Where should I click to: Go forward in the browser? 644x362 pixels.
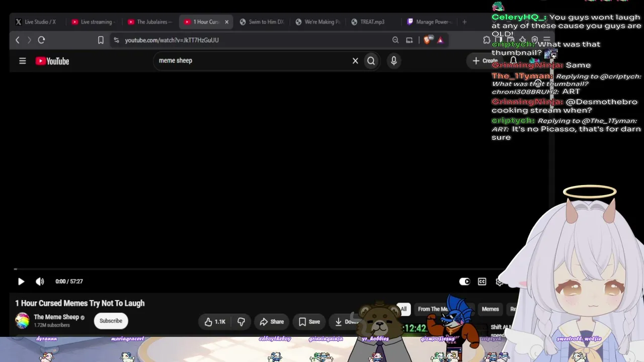(x=29, y=40)
